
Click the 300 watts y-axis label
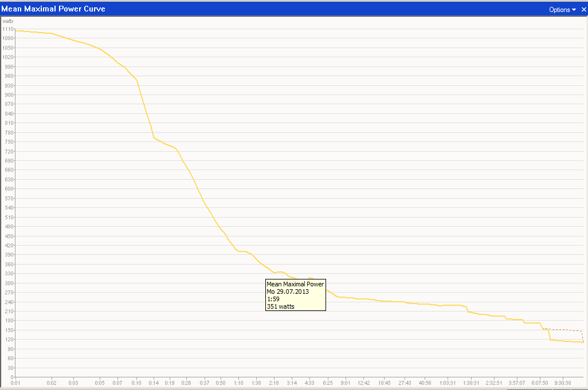[x=9, y=283]
